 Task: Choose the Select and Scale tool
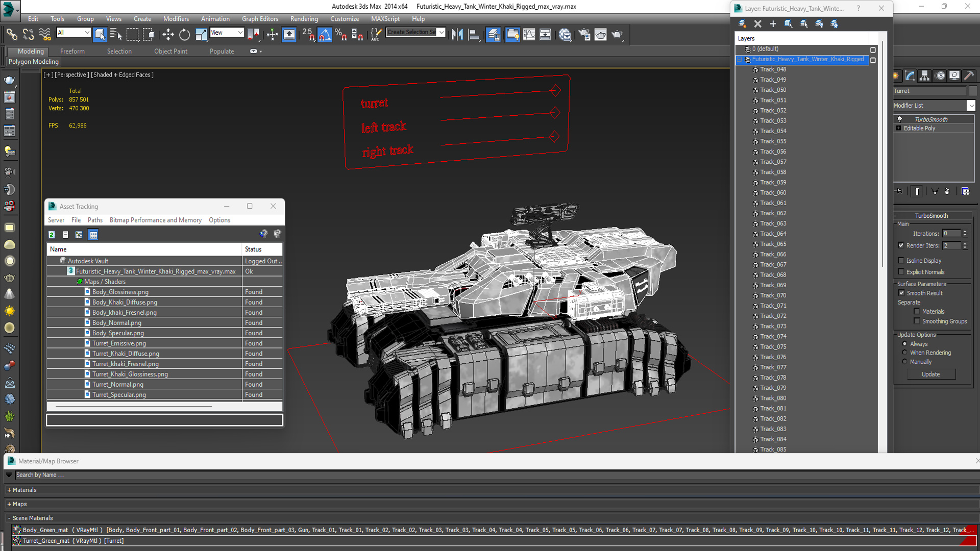(x=201, y=35)
